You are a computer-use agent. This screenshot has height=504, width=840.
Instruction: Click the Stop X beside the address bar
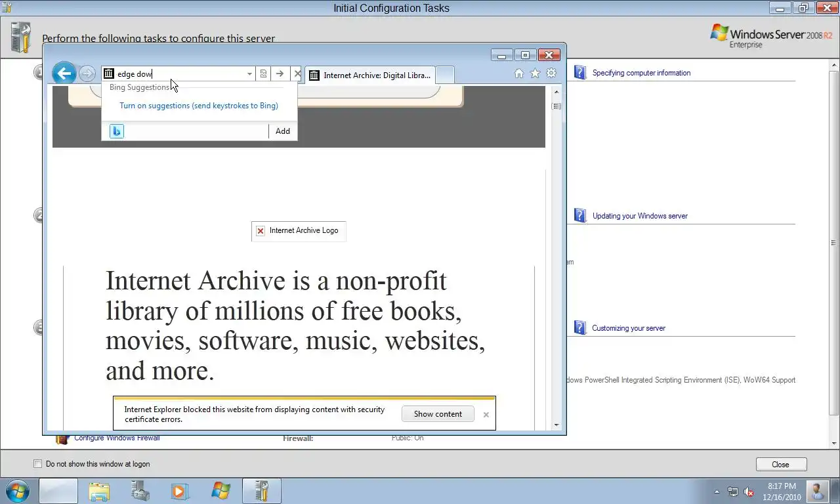[x=297, y=74]
